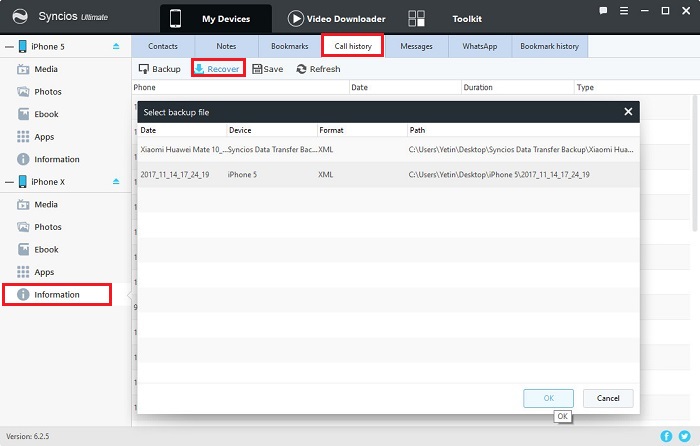Open the Facebook icon in status bar
The height and width of the screenshot is (446, 700).
666,436
